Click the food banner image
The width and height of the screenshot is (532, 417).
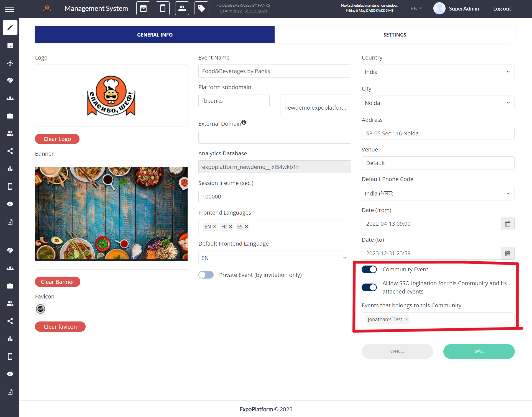[111, 213]
